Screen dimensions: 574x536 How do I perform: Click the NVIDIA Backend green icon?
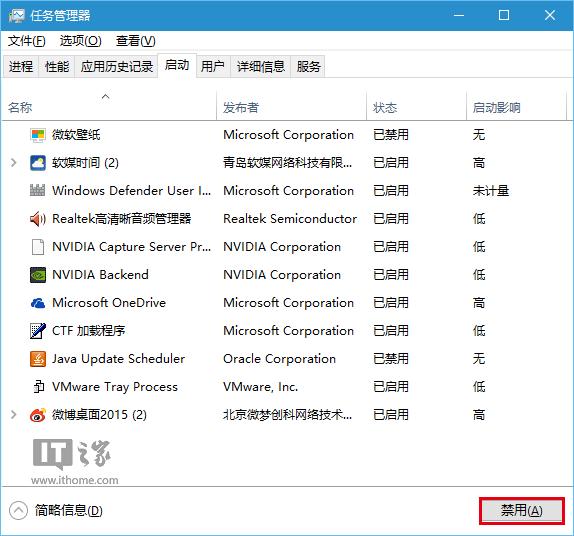tap(38, 275)
